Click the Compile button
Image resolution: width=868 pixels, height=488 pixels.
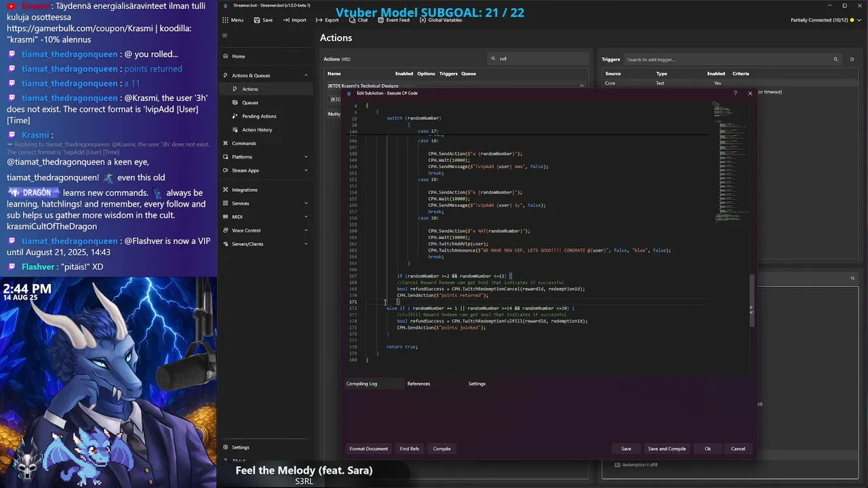[x=441, y=449]
